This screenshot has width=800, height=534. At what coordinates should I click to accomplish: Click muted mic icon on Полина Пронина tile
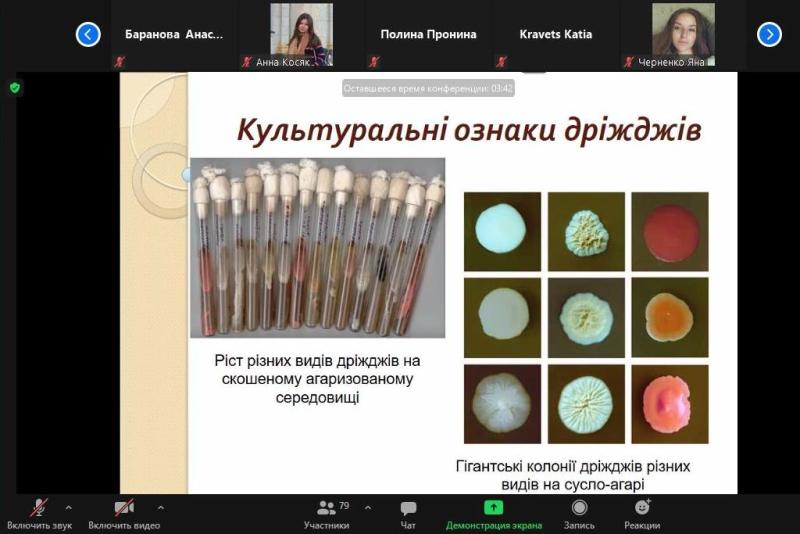(374, 62)
